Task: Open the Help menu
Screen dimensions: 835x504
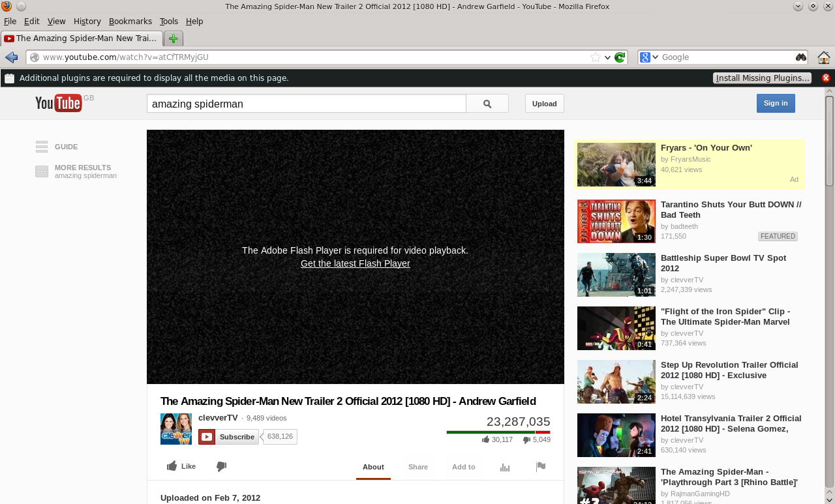Action: pos(194,22)
